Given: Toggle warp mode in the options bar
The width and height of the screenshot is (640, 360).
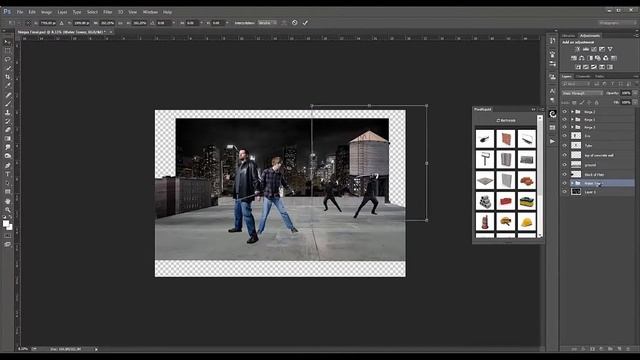Looking at the screenshot, I should 284,23.
